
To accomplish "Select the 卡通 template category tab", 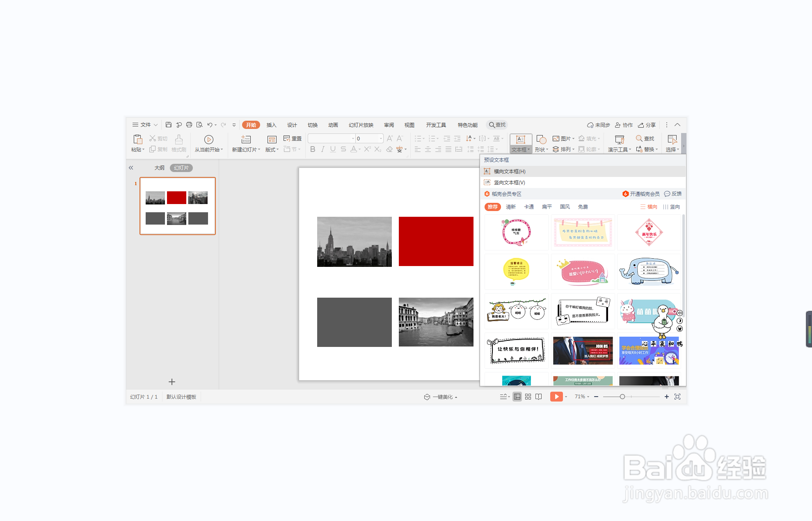I will pos(529,207).
